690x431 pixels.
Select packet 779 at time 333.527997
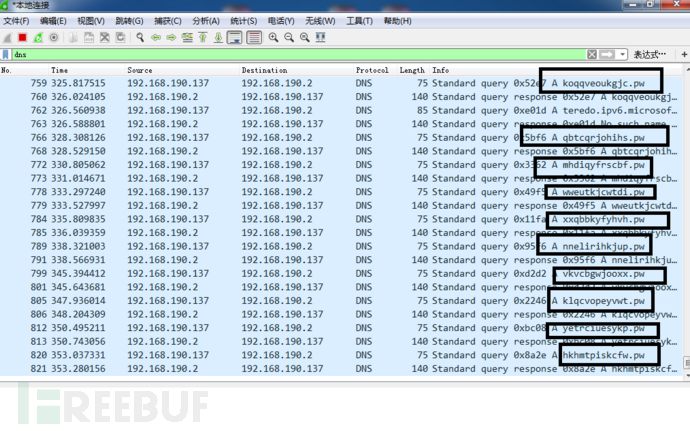(x=341, y=206)
